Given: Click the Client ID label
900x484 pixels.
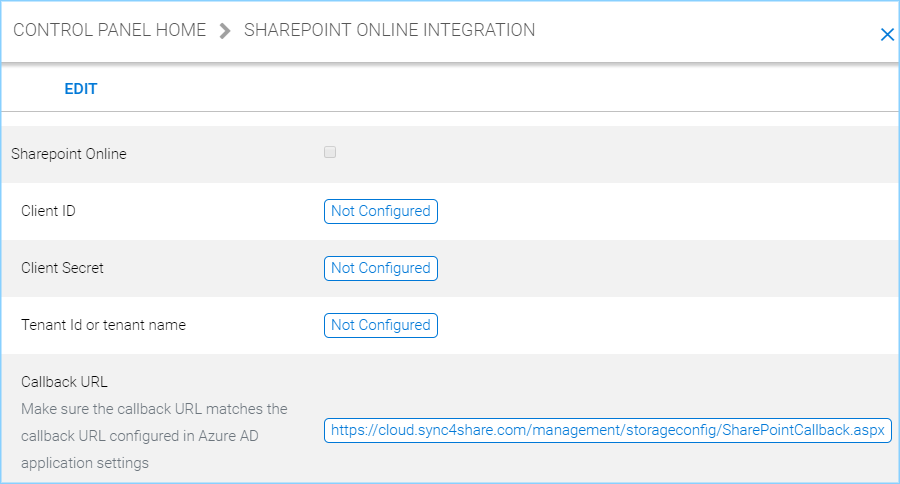Looking at the screenshot, I should click(48, 211).
